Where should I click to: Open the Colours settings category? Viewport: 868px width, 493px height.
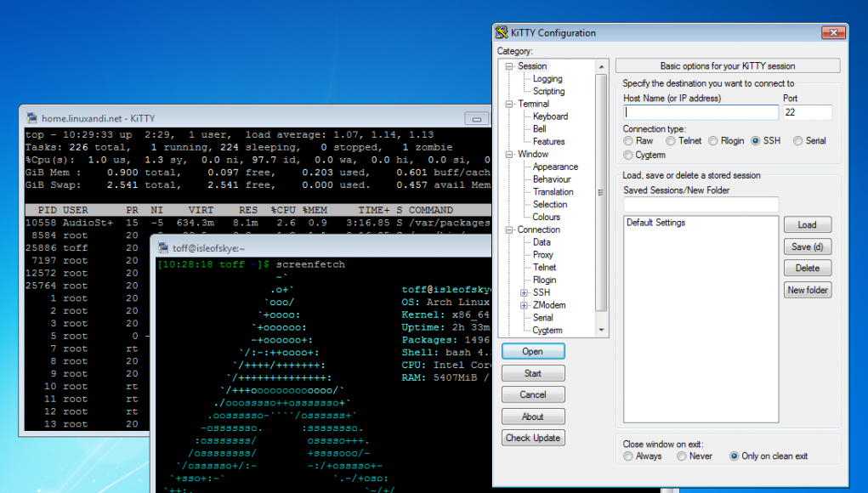point(546,217)
